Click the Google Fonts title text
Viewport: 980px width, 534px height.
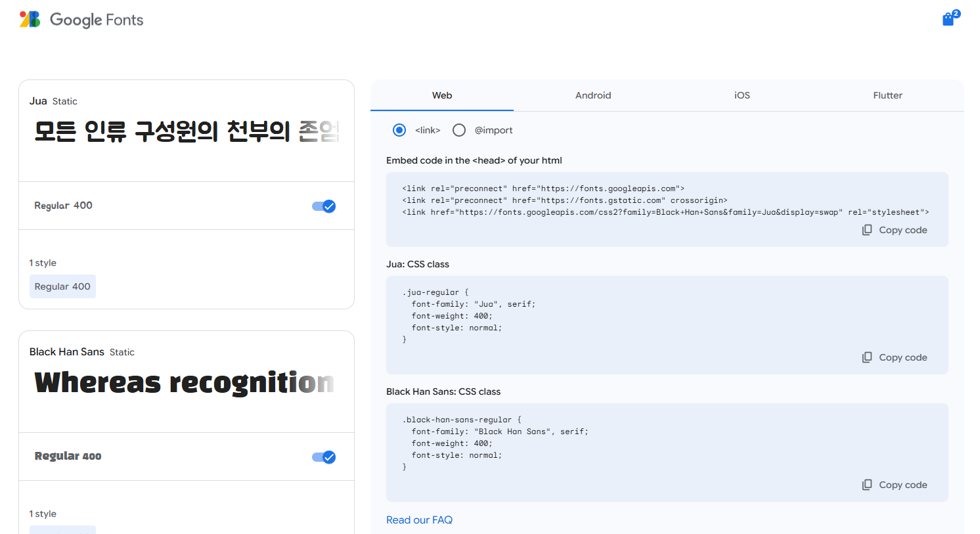tap(97, 20)
